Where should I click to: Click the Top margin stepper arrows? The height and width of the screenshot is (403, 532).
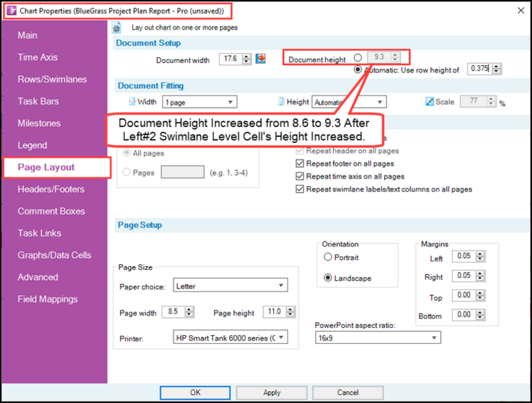coord(480,296)
